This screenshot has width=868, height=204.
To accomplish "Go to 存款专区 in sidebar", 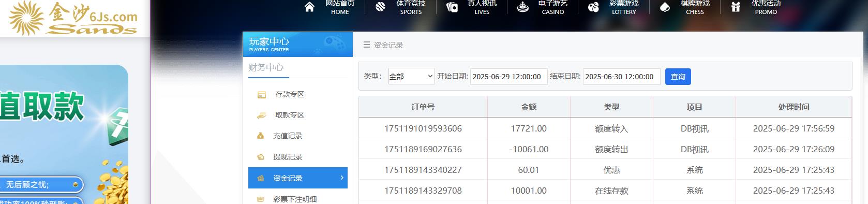I will pos(290,94).
